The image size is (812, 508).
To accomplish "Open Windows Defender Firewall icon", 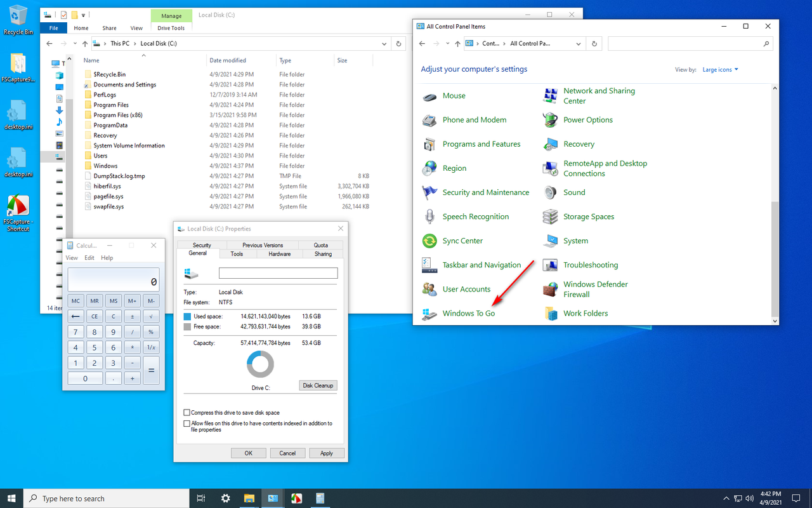I will click(550, 289).
